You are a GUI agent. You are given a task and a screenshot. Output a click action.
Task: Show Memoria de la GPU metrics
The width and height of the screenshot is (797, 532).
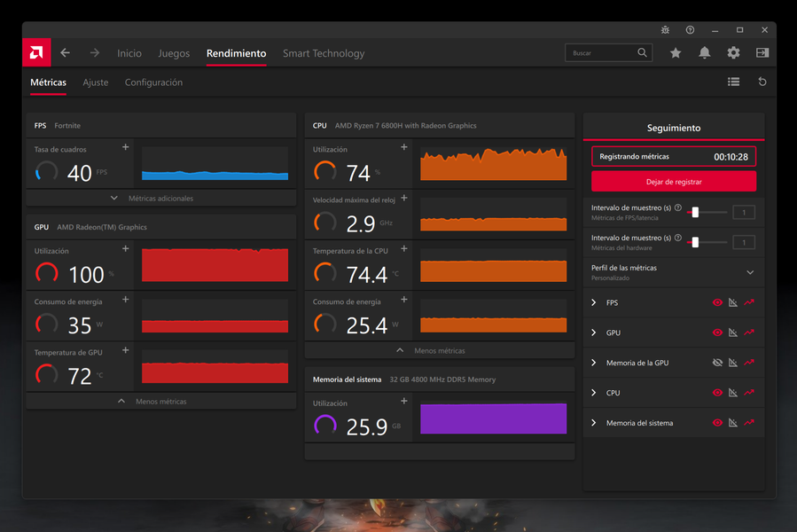pos(717,363)
